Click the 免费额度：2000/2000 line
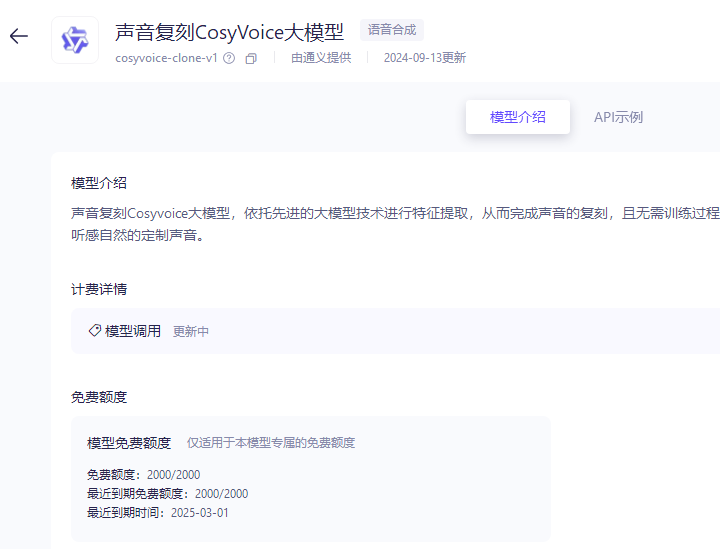Screen dimensions: 720x549 coord(143,475)
